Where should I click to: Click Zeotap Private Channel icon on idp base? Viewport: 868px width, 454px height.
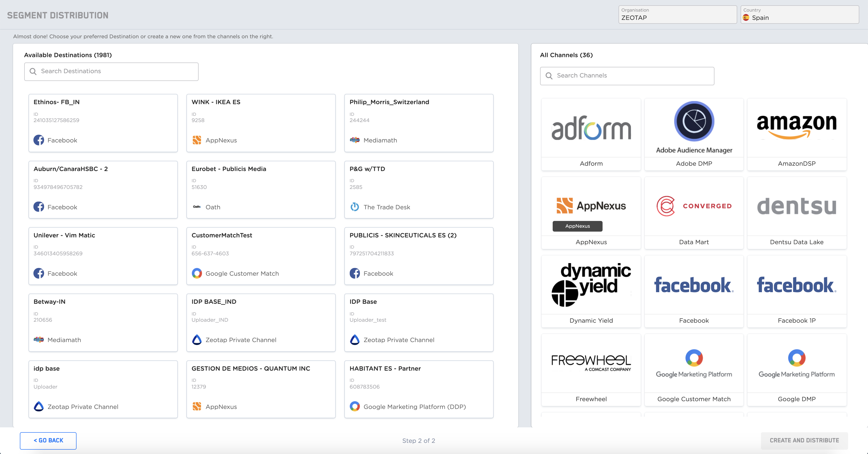point(39,407)
